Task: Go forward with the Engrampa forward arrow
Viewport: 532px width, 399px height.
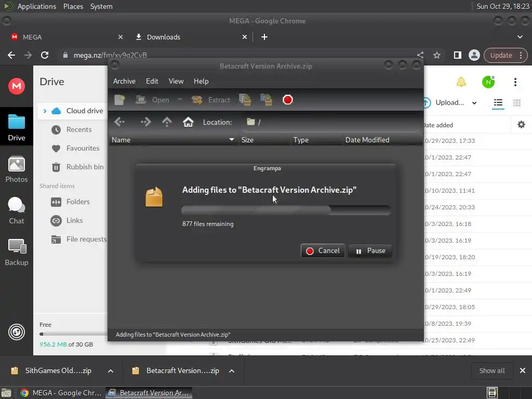Action: (145, 122)
